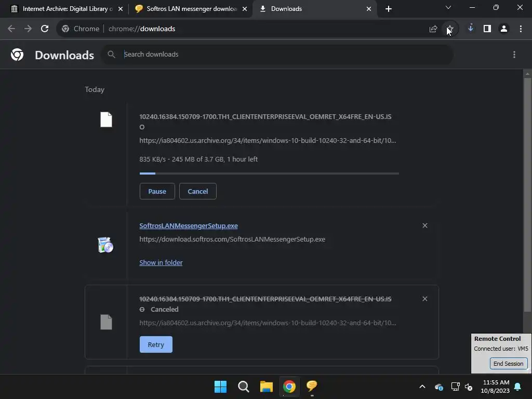Reload the downloads page
532x399 pixels.
pyautogui.click(x=45, y=29)
